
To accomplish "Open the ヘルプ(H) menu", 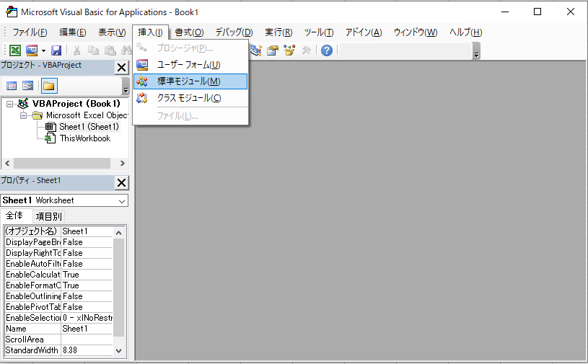I will point(466,32).
